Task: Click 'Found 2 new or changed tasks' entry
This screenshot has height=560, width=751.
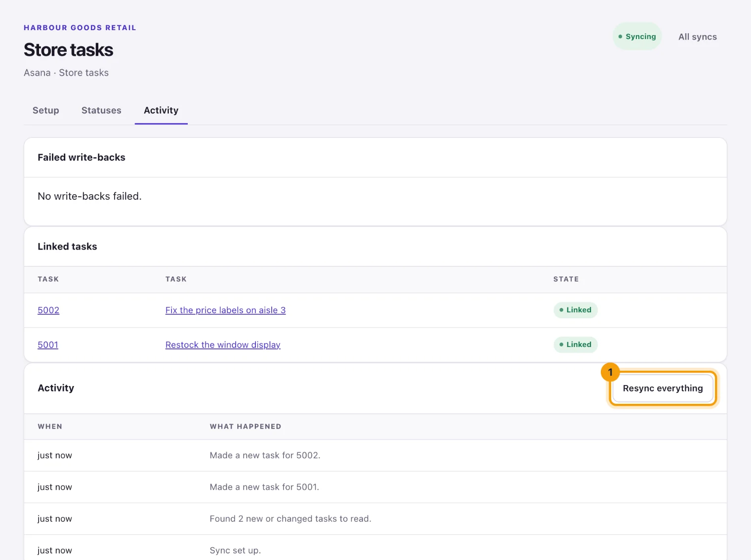Action: [290, 518]
